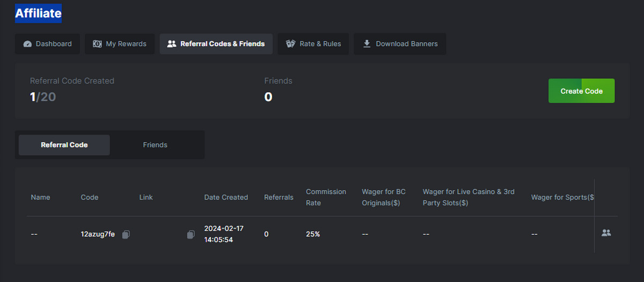Select the Referral Code sub-tab

pyautogui.click(x=64, y=145)
